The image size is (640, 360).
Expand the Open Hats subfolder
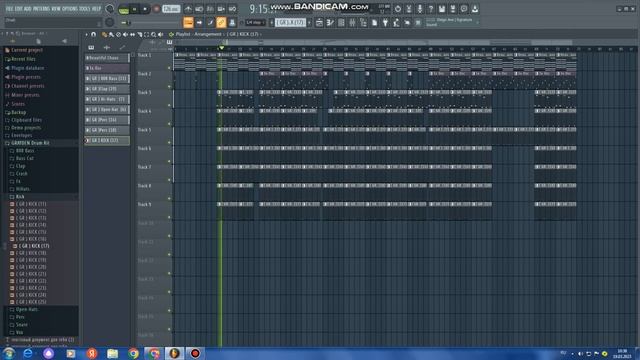[x=27, y=309]
